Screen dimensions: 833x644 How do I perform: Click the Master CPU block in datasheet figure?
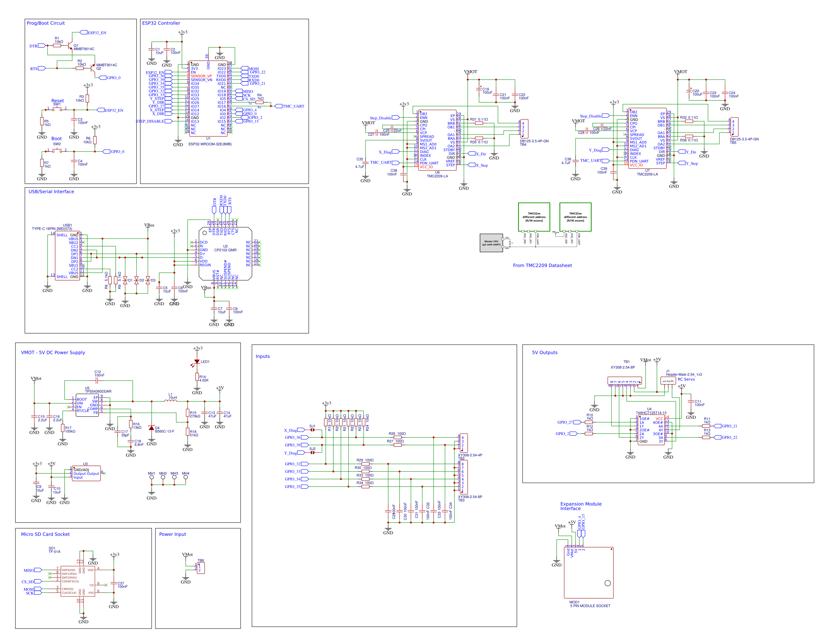pos(491,243)
